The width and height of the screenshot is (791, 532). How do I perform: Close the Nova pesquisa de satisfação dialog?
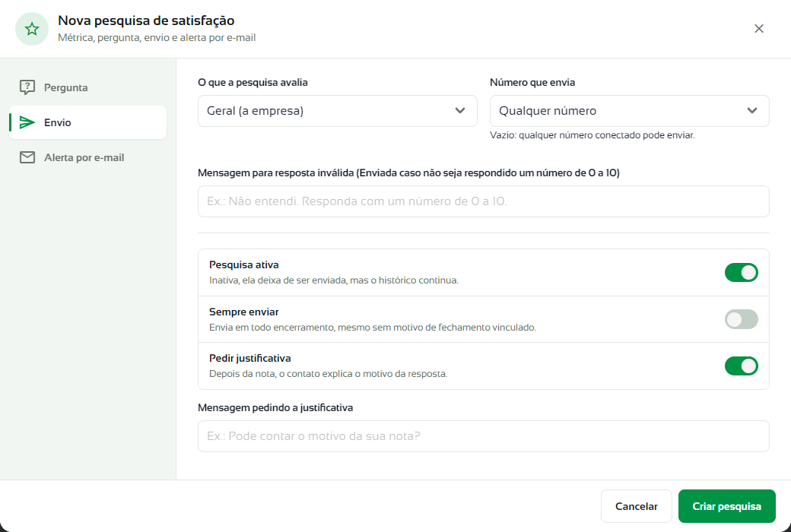click(759, 29)
